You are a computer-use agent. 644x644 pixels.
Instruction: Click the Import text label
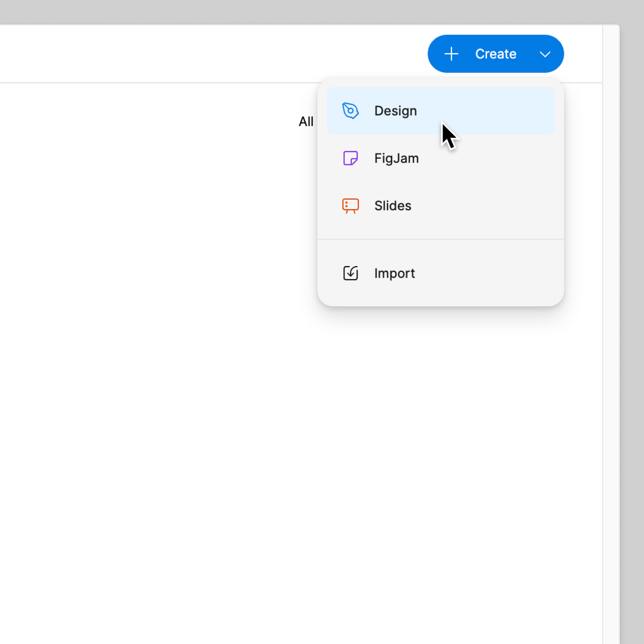pos(394,273)
